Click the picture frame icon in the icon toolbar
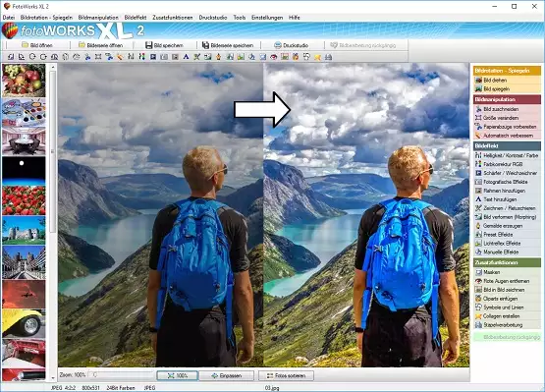The height and width of the screenshot is (392, 545). 175,56
